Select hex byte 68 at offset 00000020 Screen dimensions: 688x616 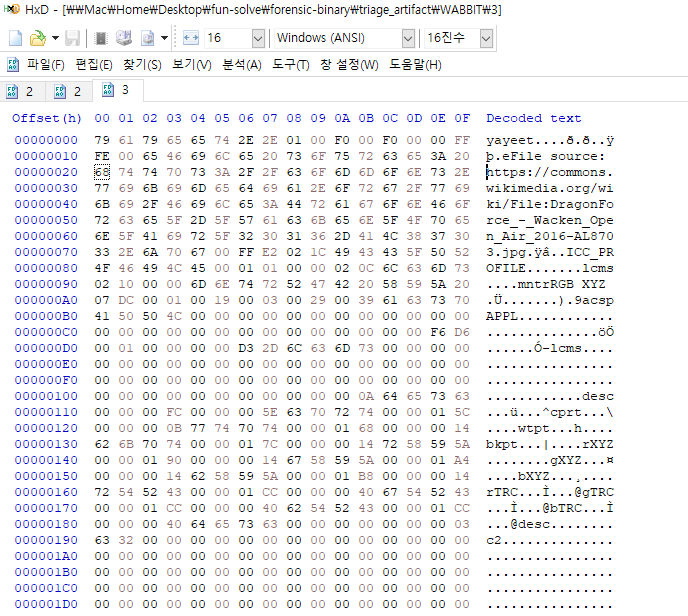102,172
